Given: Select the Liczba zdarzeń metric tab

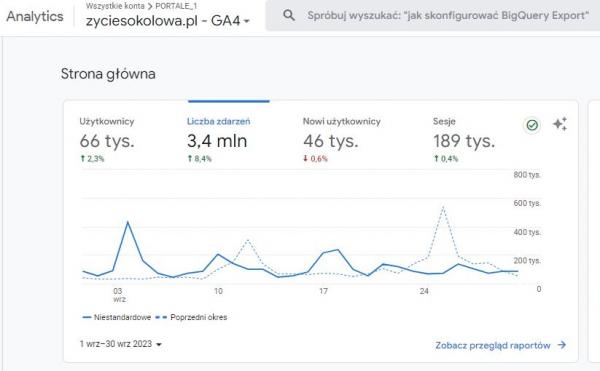Looking at the screenshot, I should click(x=218, y=139).
